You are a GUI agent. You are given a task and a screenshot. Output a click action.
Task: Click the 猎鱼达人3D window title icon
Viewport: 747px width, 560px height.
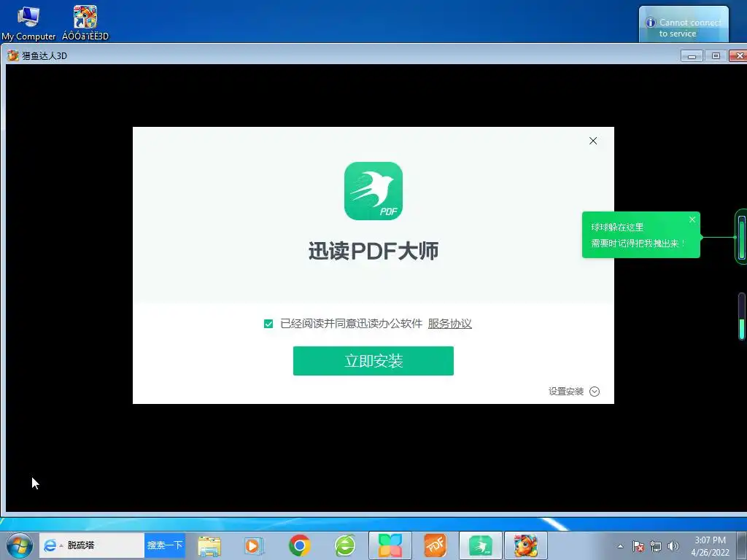point(13,55)
